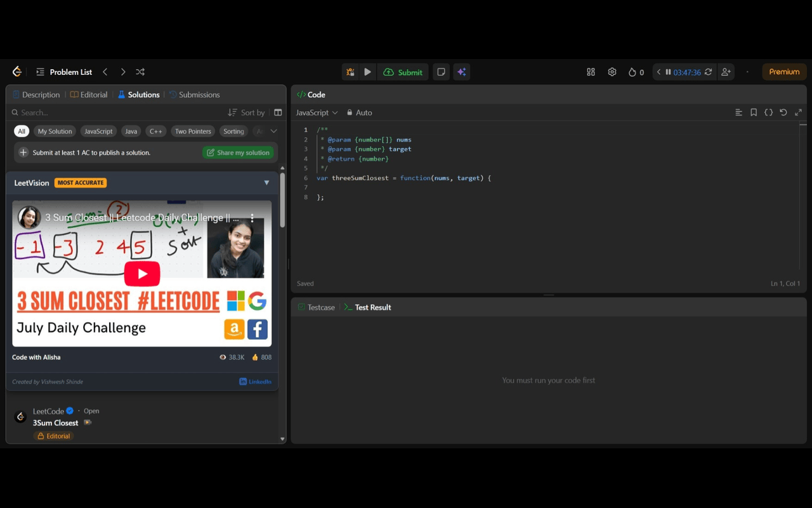The image size is (812, 508).
Task: Format the code with the align icon
Action: (x=738, y=112)
